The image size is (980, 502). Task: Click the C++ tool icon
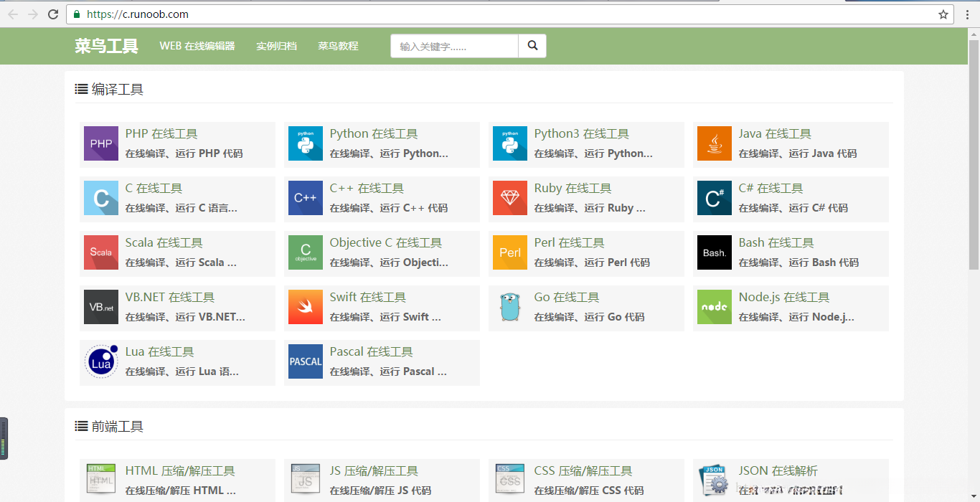[x=306, y=198]
